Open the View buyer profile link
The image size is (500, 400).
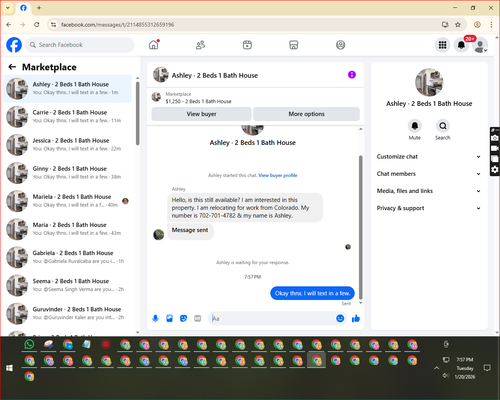278,175
